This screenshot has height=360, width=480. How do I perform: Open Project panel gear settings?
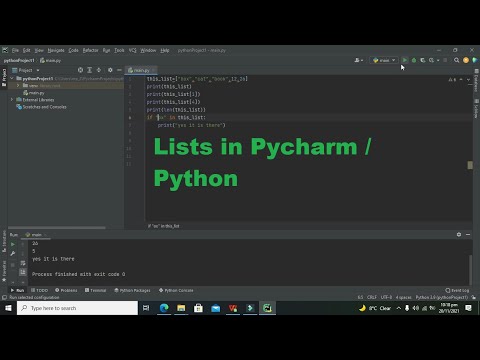pos(110,70)
